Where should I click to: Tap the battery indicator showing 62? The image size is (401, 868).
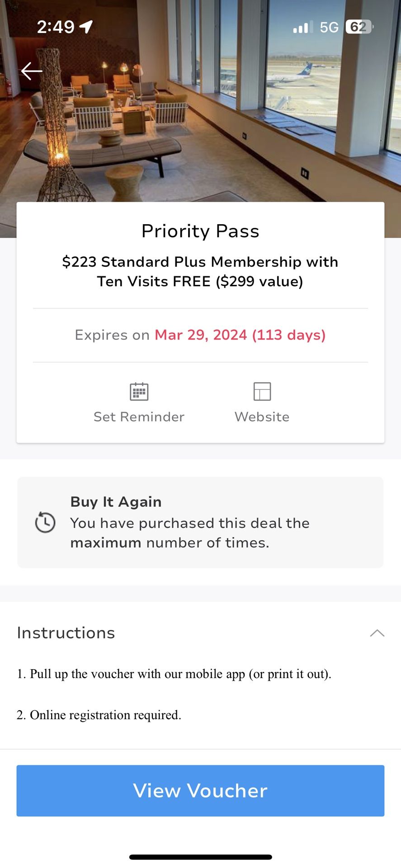[359, 27]
